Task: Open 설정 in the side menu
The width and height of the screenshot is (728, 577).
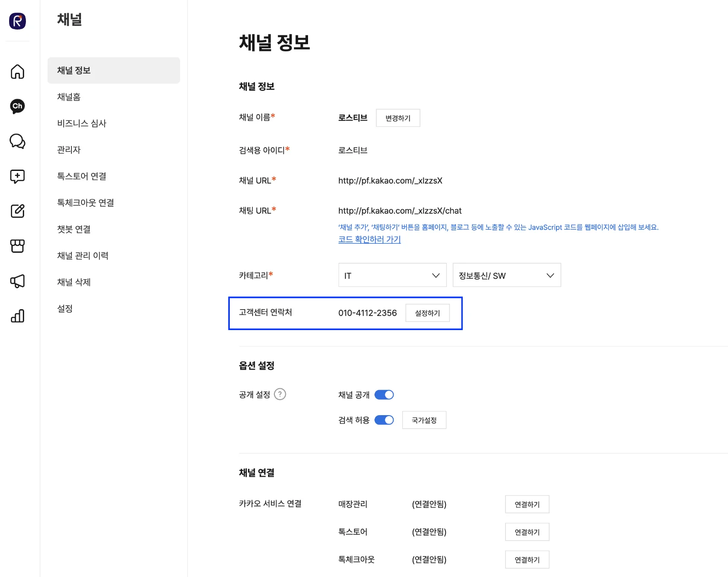Action: [114, 308]
